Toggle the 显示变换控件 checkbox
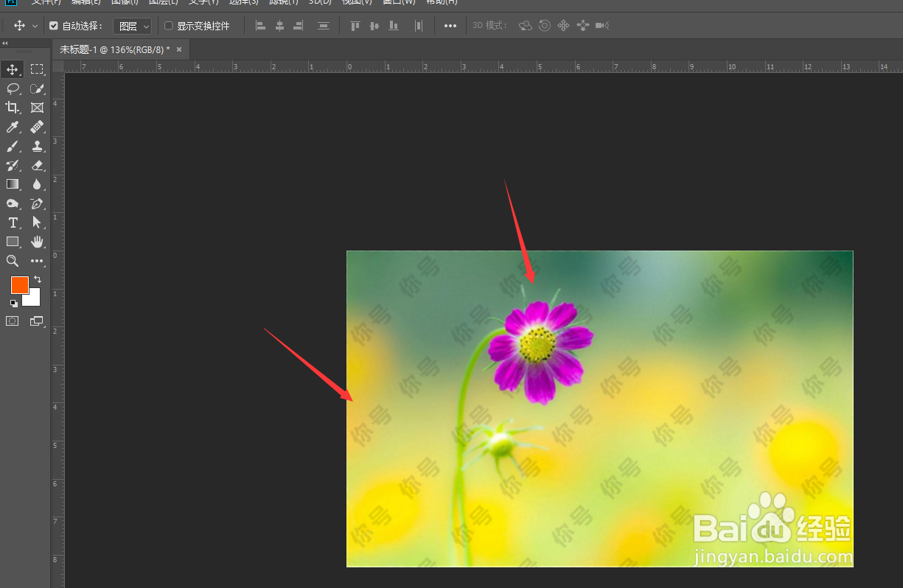The height and width of the screenshot is (588, 903). point(168,26)
